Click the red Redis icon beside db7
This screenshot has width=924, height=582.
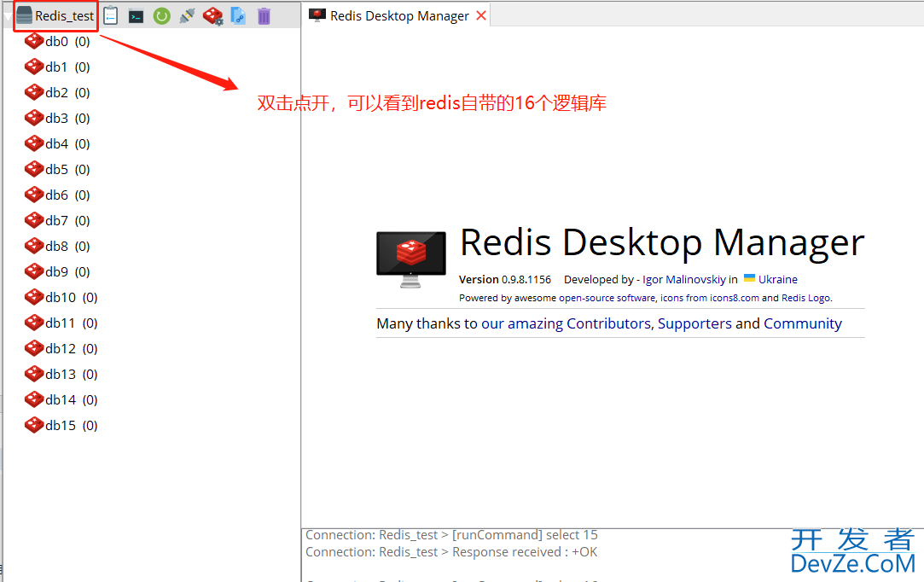pyautogui.click(x=34, y=220)
